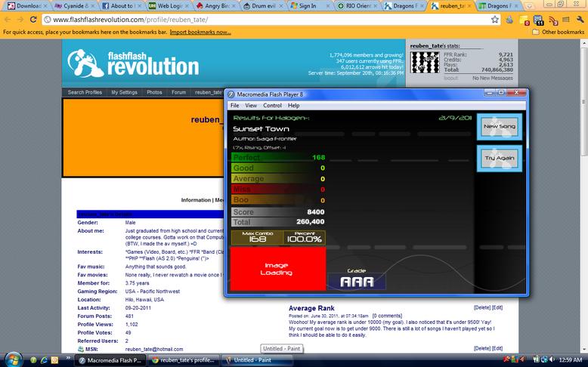Open the Chrome wrench settings menu
The width and height of the screenshot is (588, 367).
[x=580, y=20]
